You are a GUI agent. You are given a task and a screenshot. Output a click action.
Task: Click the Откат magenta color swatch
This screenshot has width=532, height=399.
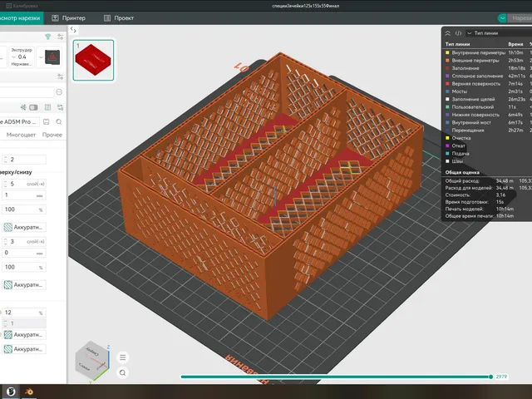pos(447,146)
